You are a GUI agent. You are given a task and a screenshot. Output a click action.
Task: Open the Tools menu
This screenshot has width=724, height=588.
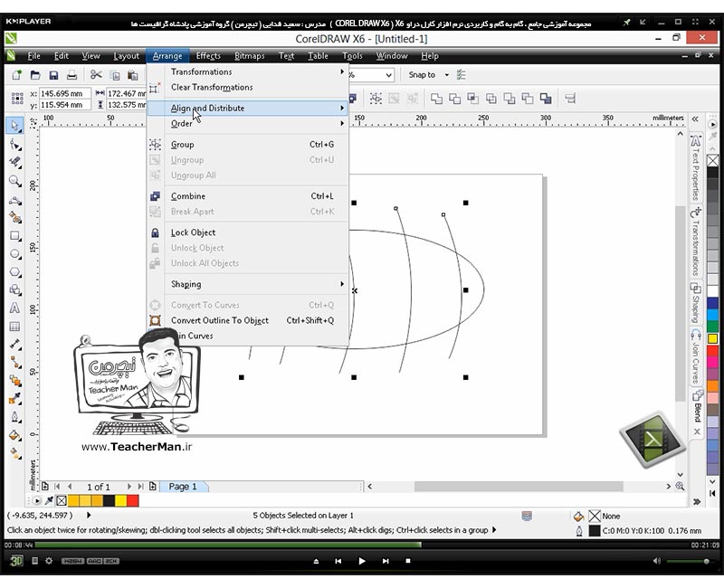tap(352, 56)
